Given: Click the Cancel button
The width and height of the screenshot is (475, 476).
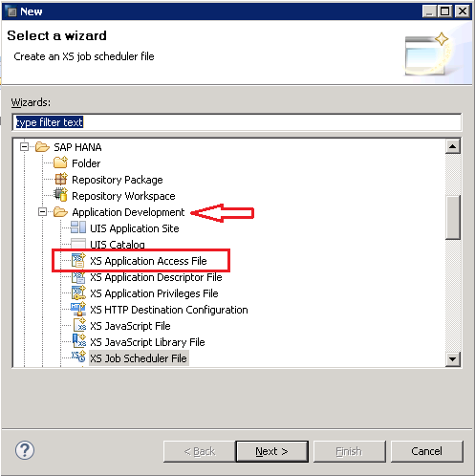Looking at the screenshot, I should click(x=426, y=451).
